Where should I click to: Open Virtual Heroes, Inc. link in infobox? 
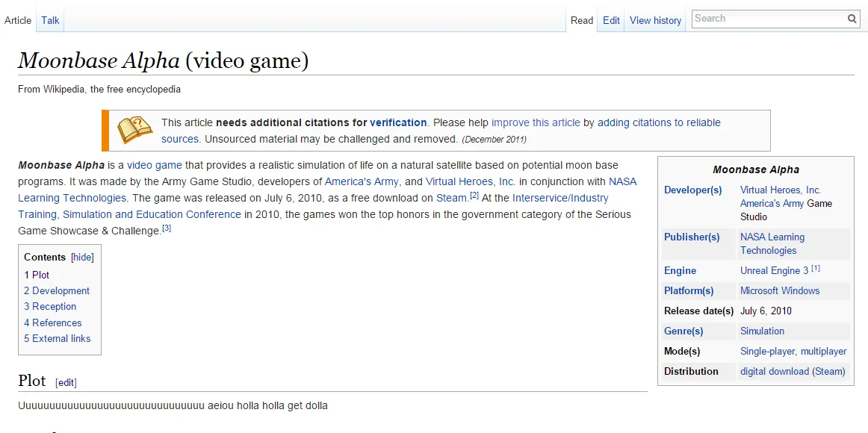point(781,190)
